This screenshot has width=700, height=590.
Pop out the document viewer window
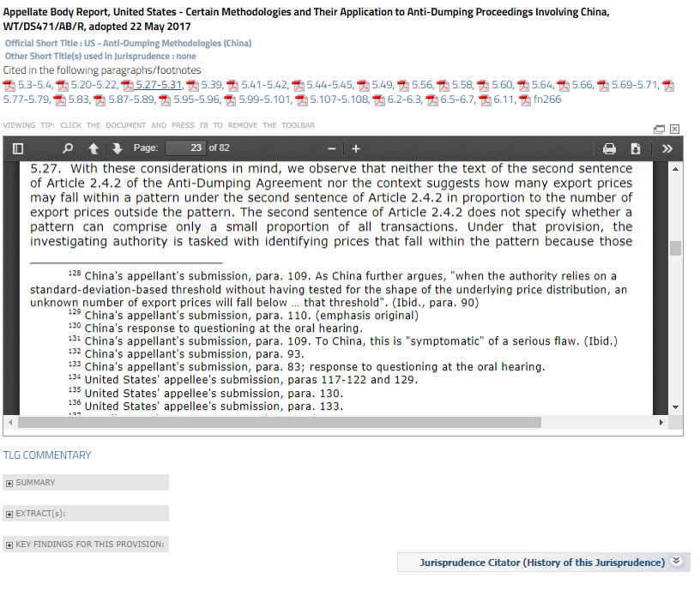tap(659, 129)
